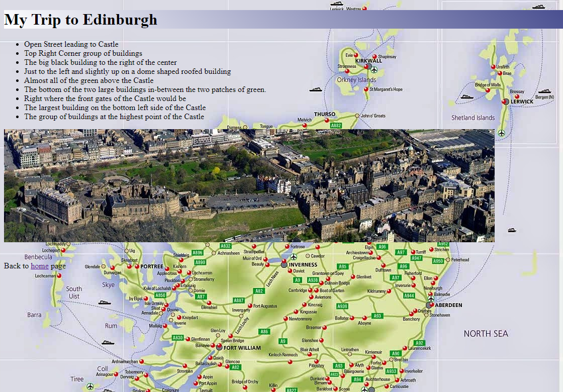Select list item bottom of the two large buildings
The height and width of the screenshot is (392, 563).
145,89
